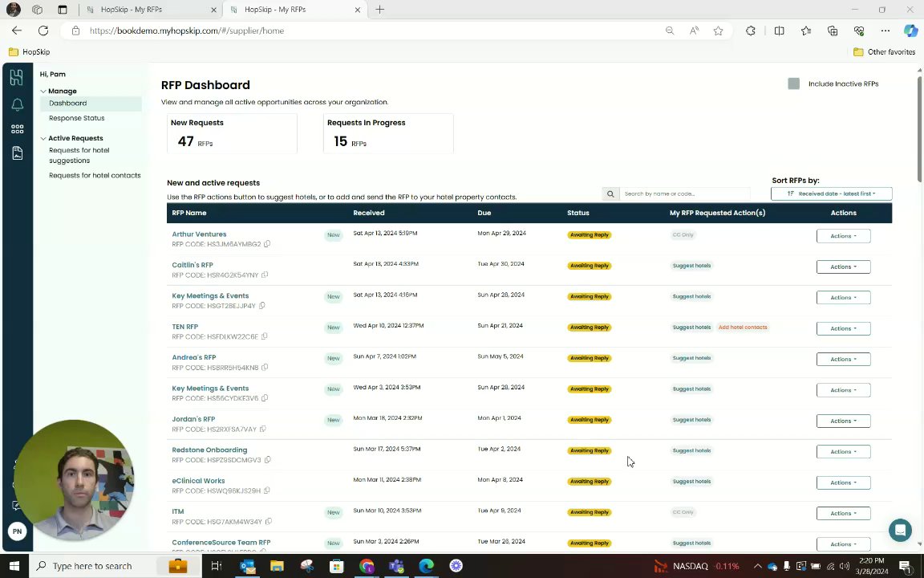Copy RFP code HSFDLKW22C6E for TEN RFP

pyautogui.click(x=264, y=337)
